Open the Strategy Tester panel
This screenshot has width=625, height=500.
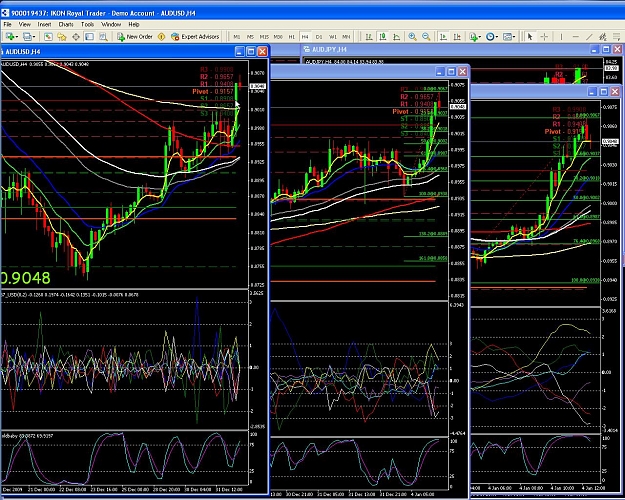tap(103, 37)
